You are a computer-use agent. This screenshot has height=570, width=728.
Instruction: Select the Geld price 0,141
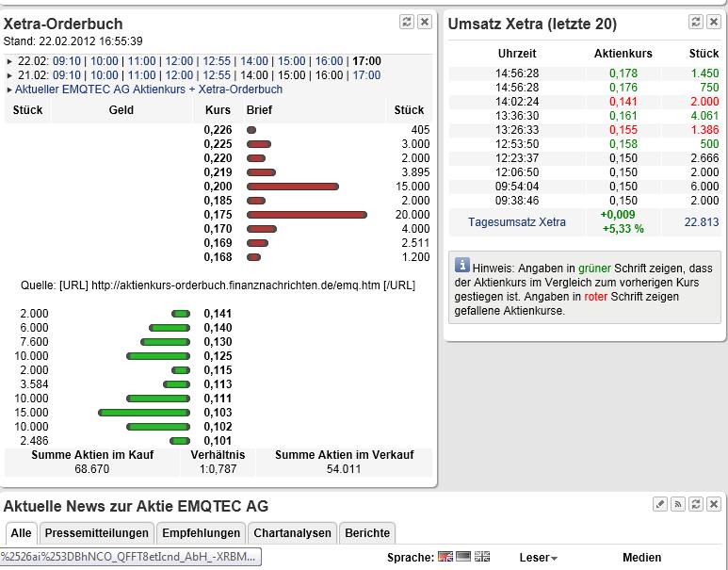pyautogui.click(x=218, y=314)
